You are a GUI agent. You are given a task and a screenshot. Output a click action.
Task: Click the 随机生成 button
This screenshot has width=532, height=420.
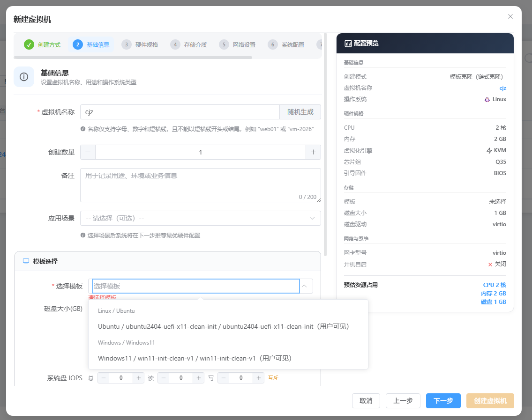tap(300, 112)
